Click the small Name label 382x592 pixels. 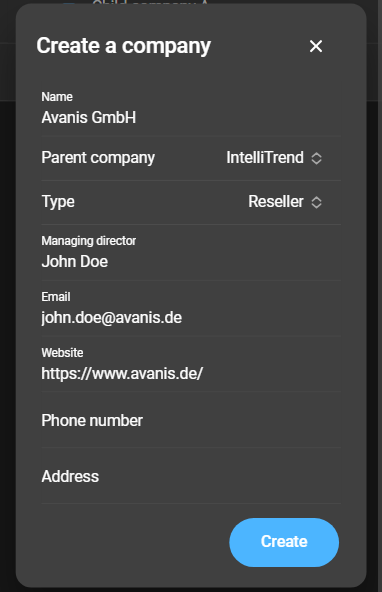[x=57, y=97]
